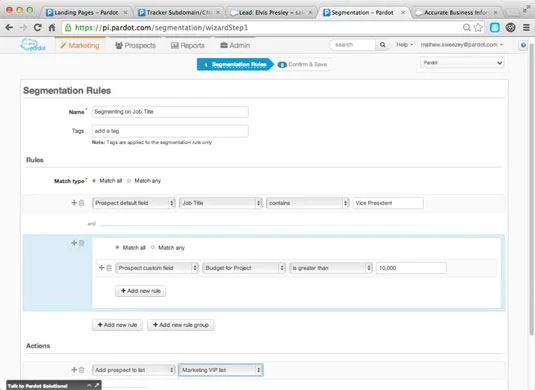Image resolution: width=535 pixels, height=390 pixels.
Task: Open the Add prospect to list dropdown
Action: [x=134, y=370]
